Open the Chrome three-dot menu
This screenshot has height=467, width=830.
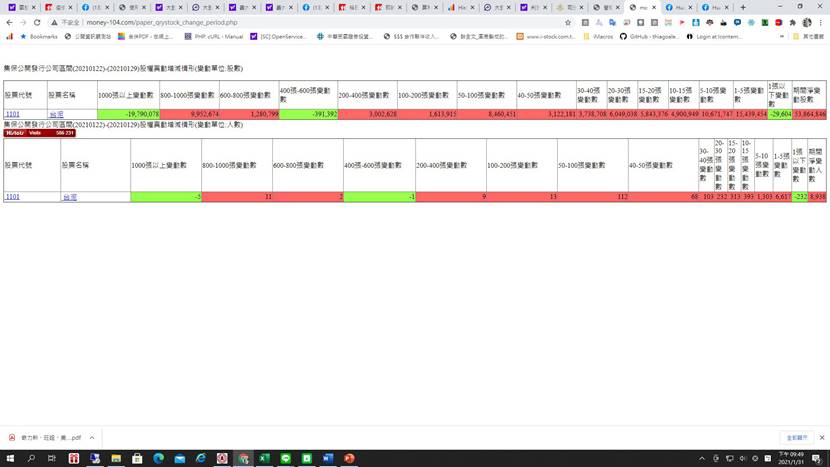tap(820, 21)
